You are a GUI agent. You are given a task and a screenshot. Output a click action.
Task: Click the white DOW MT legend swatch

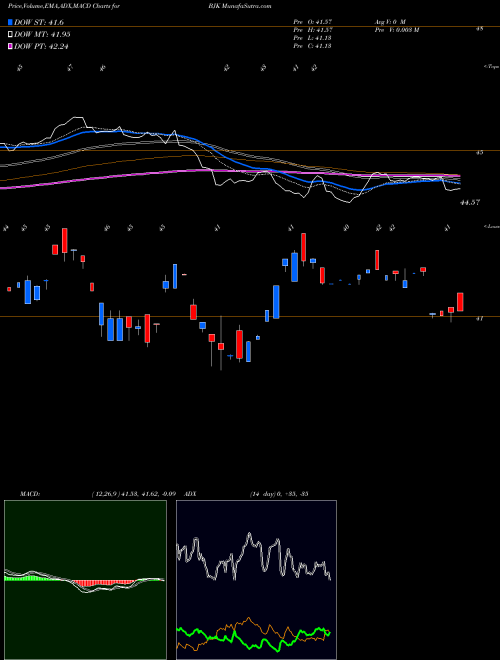10,35
